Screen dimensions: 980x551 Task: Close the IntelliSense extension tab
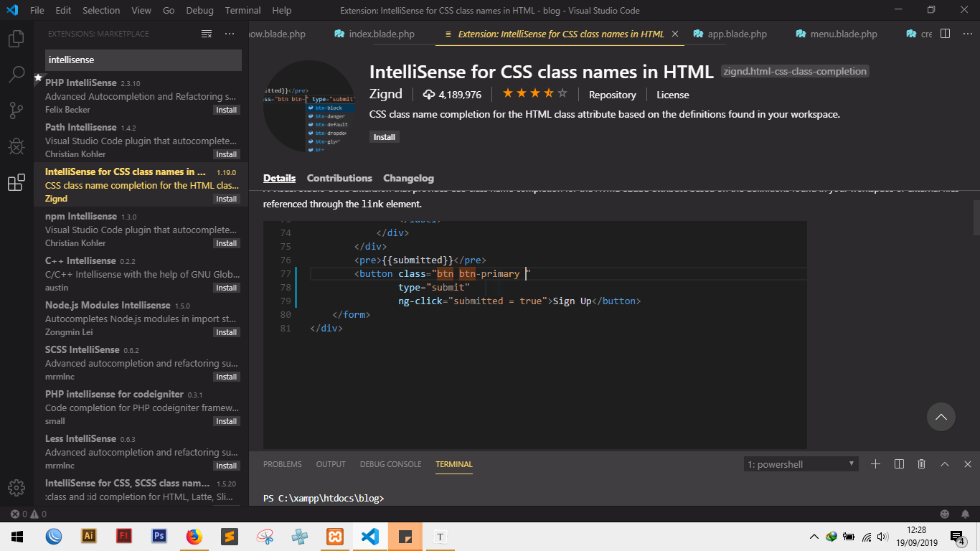pos(674,34)
